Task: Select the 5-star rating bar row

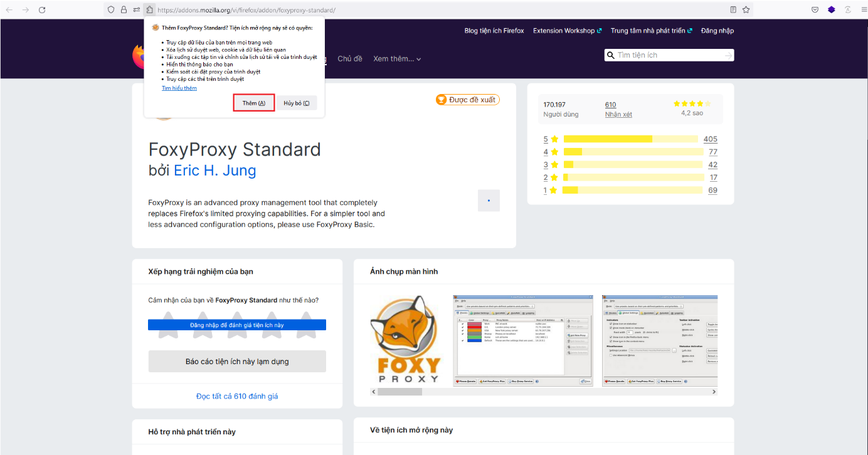Action: 630,139
